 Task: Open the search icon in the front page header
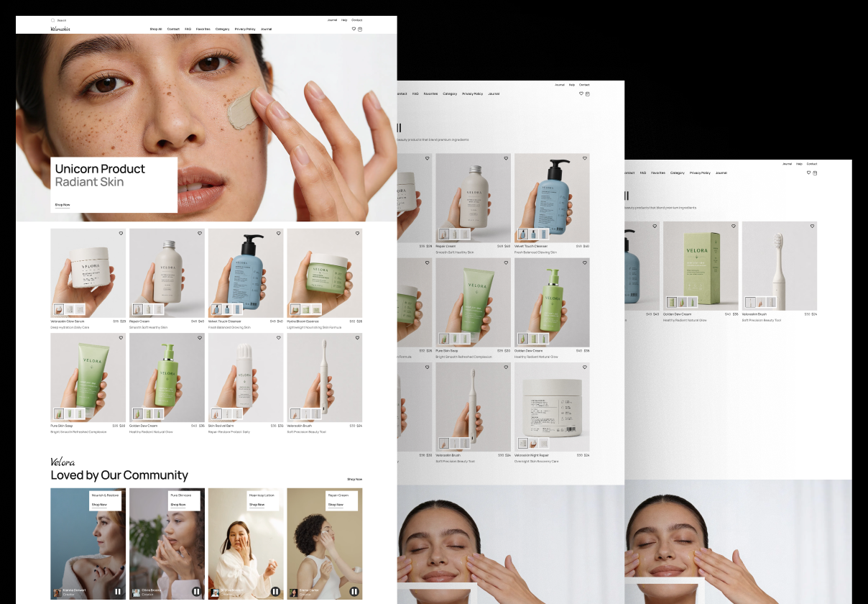point(52,20)
